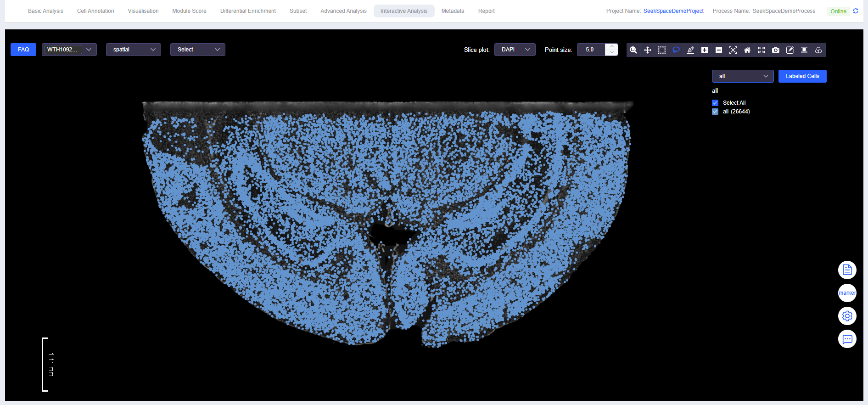Image resolution: width=868 pixels, height=405 pixels.
Task: Take a snapshot with the camera icon
Action: click(x=776, y=50)
